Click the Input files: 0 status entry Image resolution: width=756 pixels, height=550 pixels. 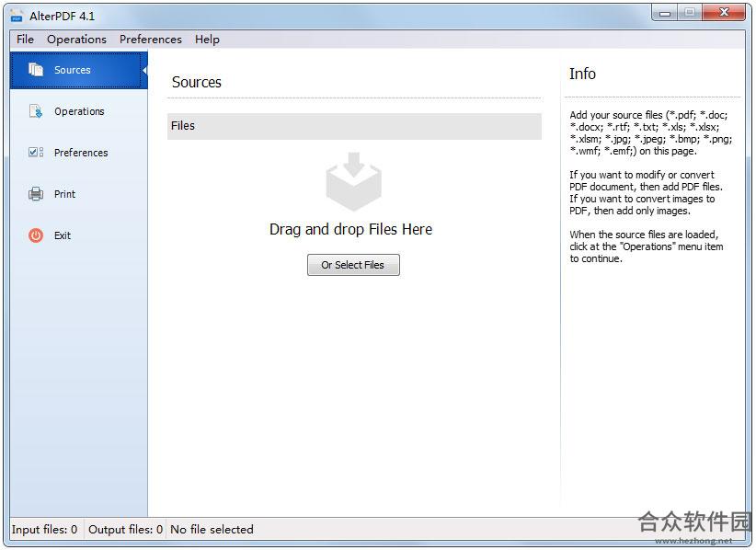pyautogui.click(x=44, y=529)
